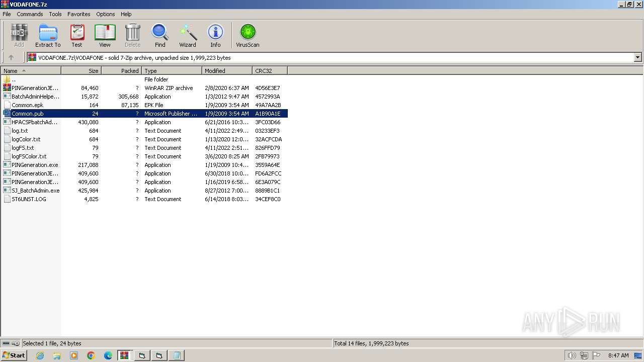
Task: Open the Help menu
Action: (126, 14)
